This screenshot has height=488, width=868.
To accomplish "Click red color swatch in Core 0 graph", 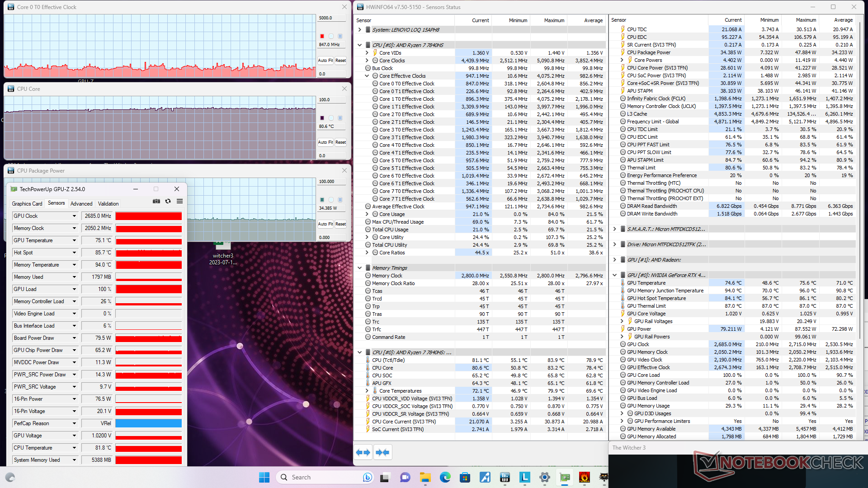I will click(x=322, y=36).
